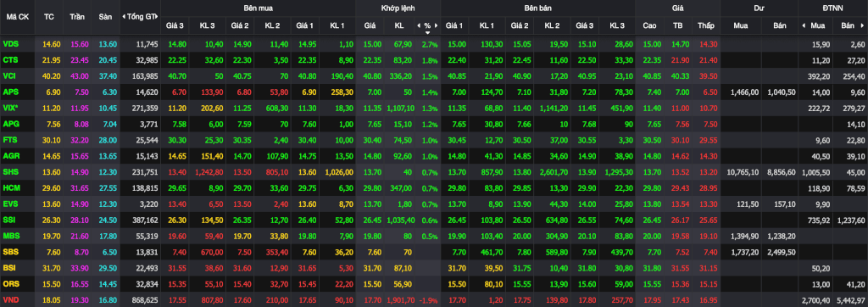Select HCM stock row symbol
This screenshot has width=868, height=307.
10,189
